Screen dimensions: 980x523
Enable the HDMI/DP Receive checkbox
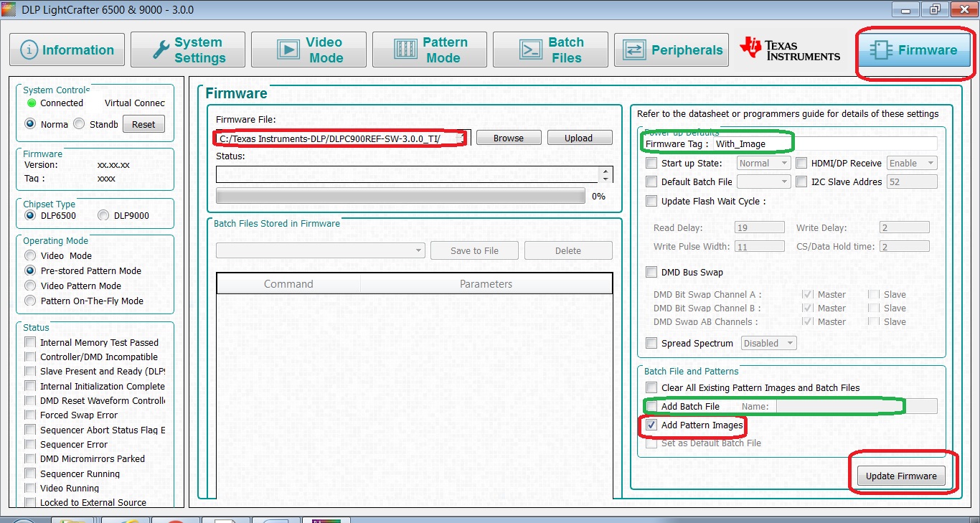pos(801,163)
